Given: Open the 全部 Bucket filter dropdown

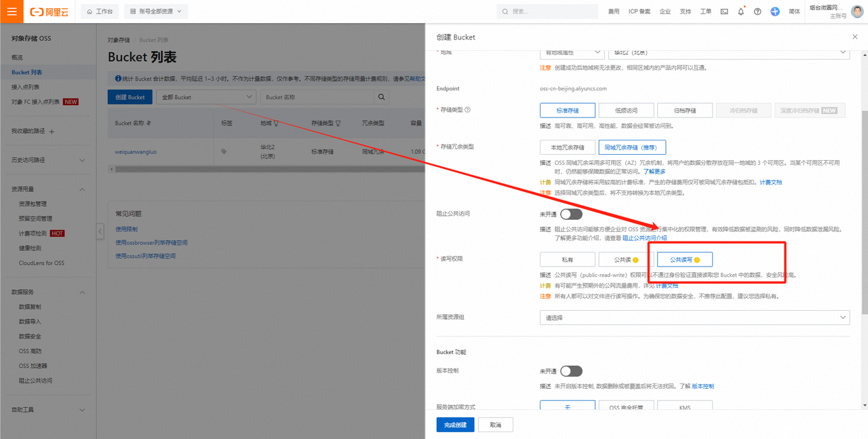Looking at the screenshot, I should pos(205,96).
